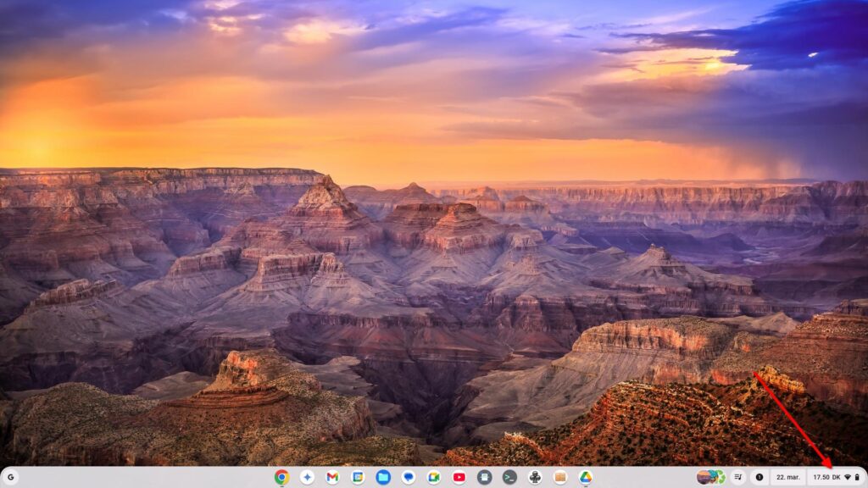Open the calendar from the 22. mar. date
The image size is (868, 488).
point(787,477)
